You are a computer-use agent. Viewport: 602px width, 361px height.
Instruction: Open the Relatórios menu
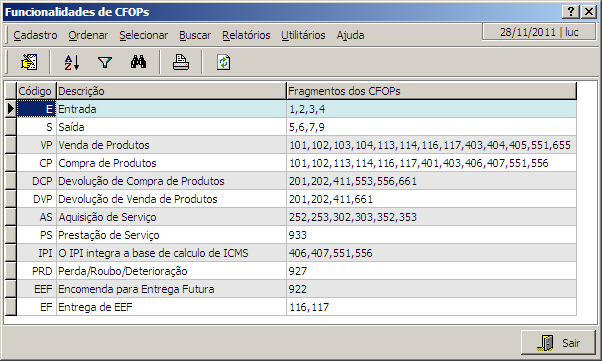(246, 35)
